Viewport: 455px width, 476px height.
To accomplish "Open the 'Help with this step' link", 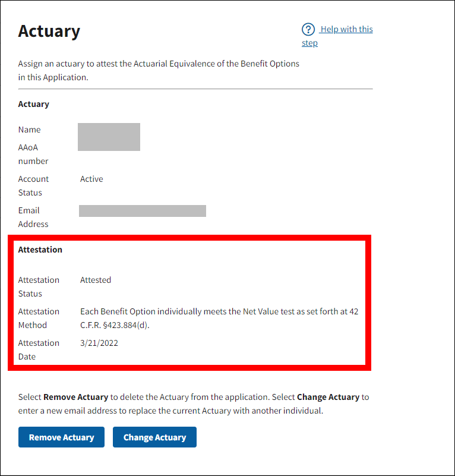I will point(346,30).
